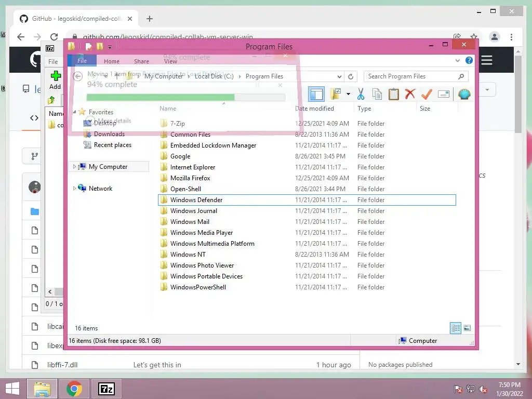Switch to large icons view at bottom
Screen dimensions: 532x399
pos(467,328)
